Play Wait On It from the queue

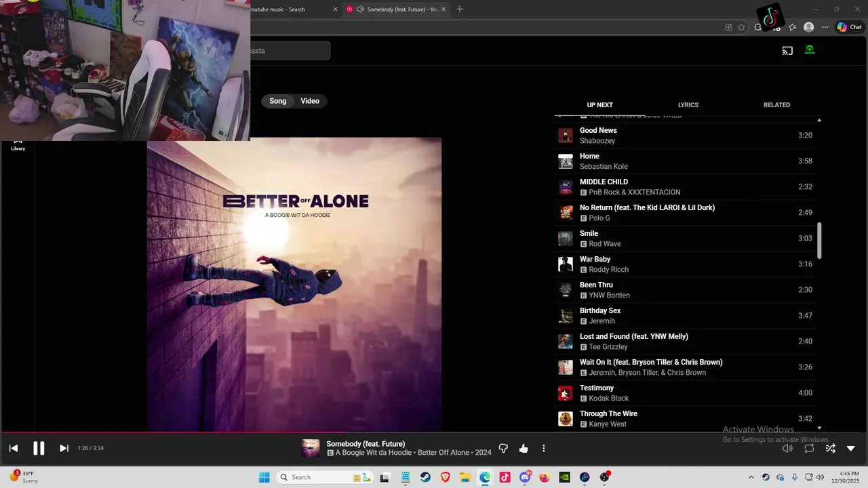(685, 367)
